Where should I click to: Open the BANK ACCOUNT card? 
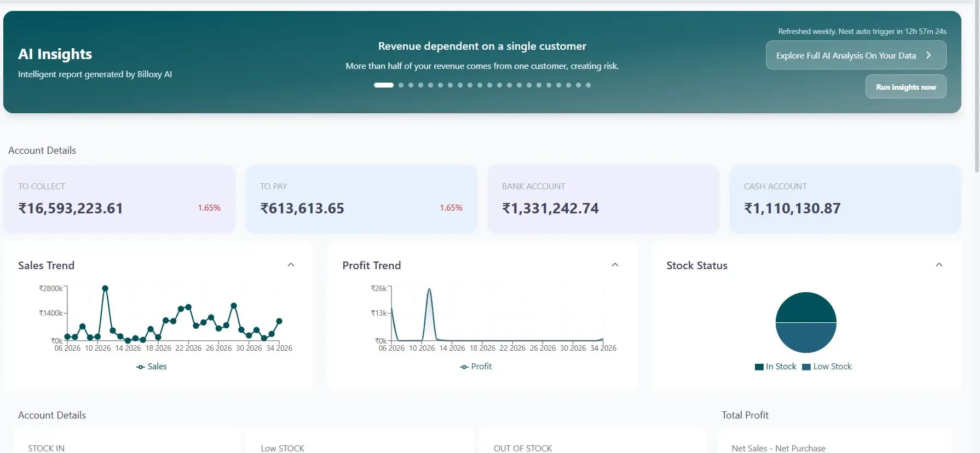tap(603, 199)
